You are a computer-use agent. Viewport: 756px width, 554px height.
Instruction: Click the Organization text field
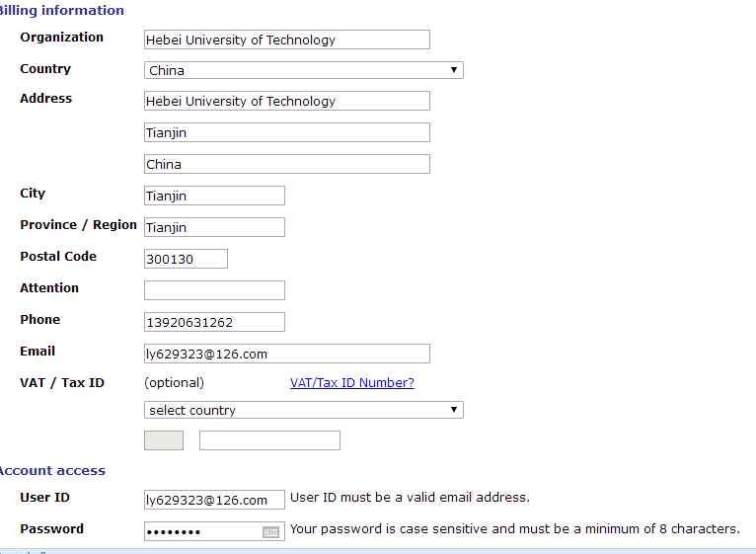click(x=286, y=40)
